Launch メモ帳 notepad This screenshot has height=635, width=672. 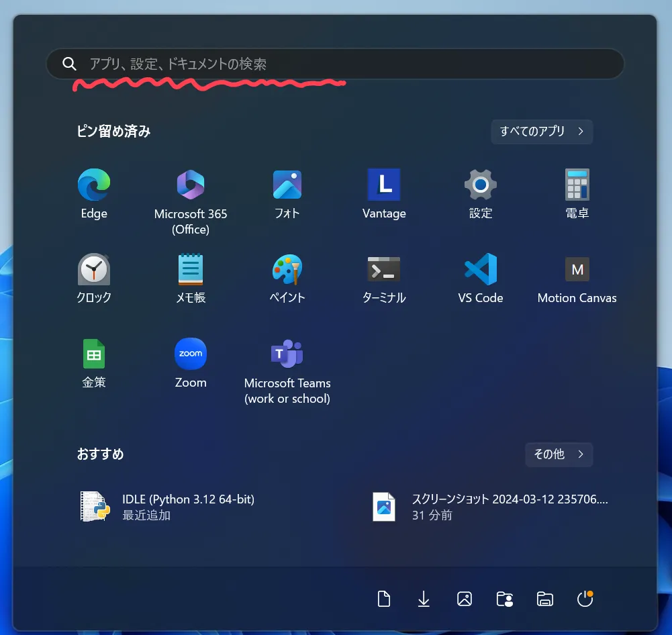(x=191, y=270)
